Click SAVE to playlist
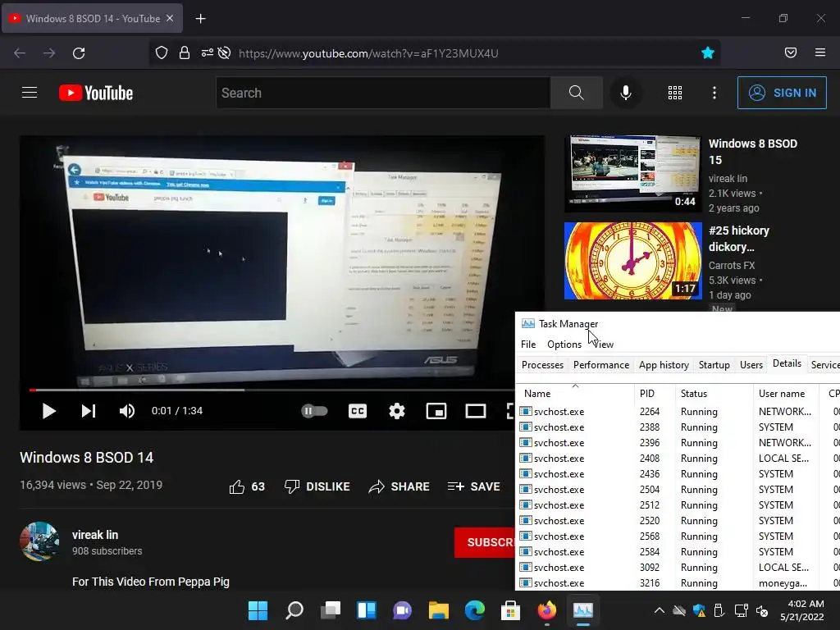 (473, 486)
